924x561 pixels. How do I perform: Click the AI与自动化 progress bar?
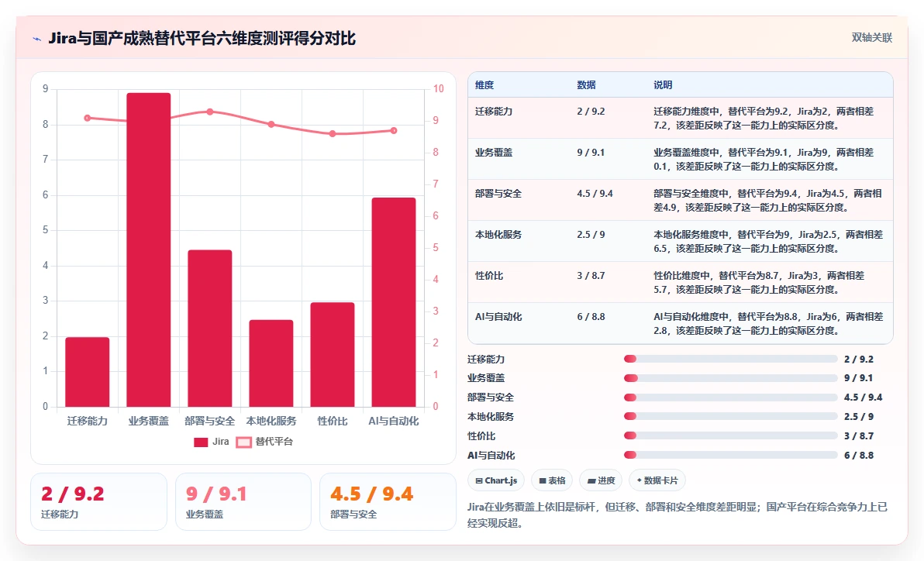coord(731,455)
